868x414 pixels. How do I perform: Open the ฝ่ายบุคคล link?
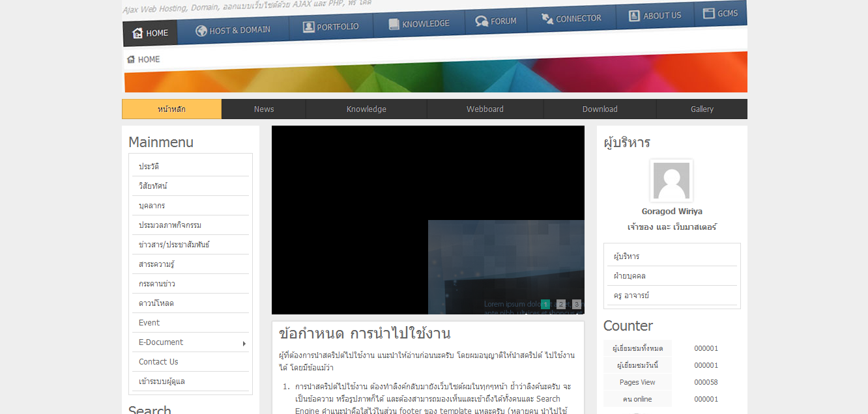pos(672,276)
